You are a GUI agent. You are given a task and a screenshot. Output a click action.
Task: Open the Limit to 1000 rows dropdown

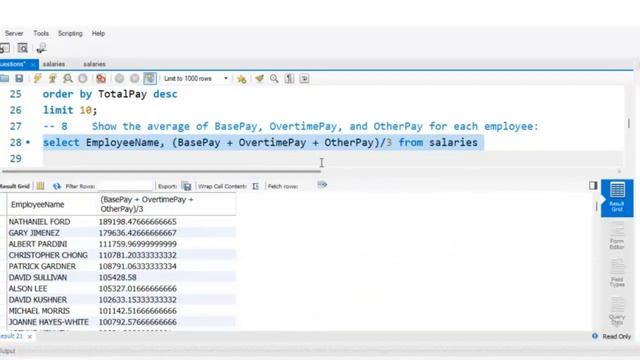(196, 78)
